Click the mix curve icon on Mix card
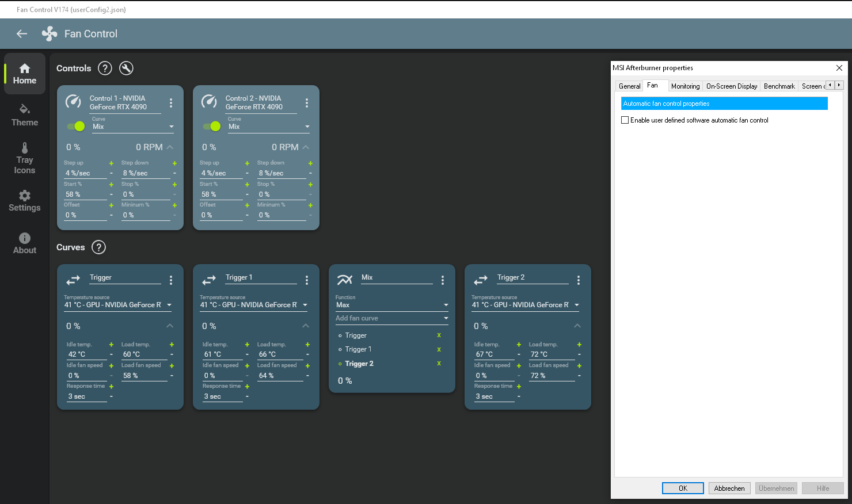852x504 pixels. pos(344,280)
